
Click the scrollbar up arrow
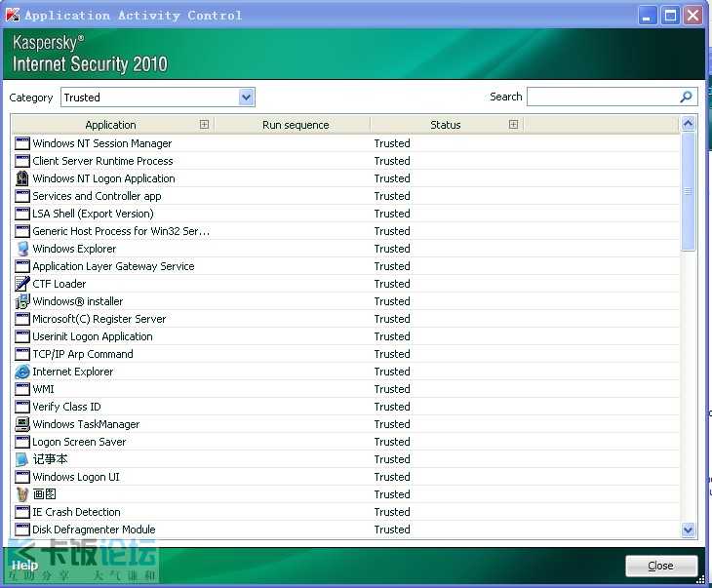(x=689, y=124)
